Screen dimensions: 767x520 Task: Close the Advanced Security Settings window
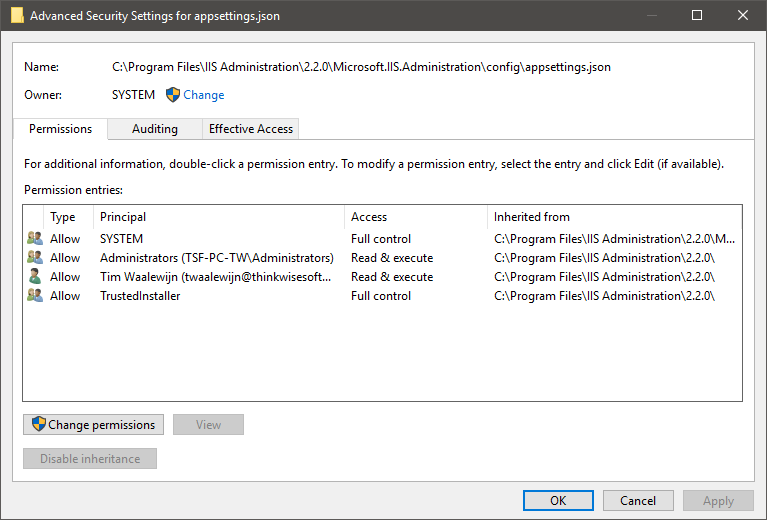pos(742,16)
